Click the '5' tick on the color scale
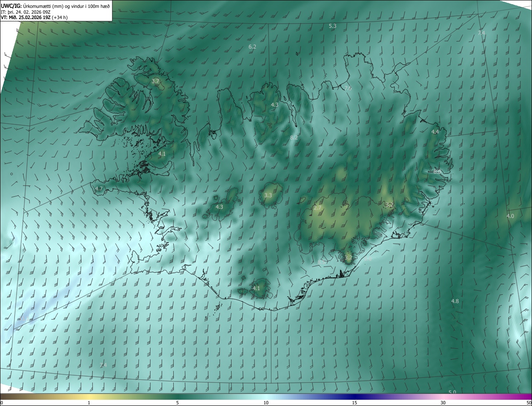 tap(177, 403)
